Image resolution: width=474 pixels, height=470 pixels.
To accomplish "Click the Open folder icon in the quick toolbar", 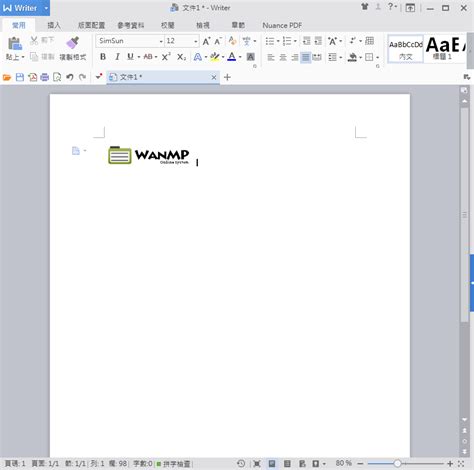I will [x=7, y=77].
